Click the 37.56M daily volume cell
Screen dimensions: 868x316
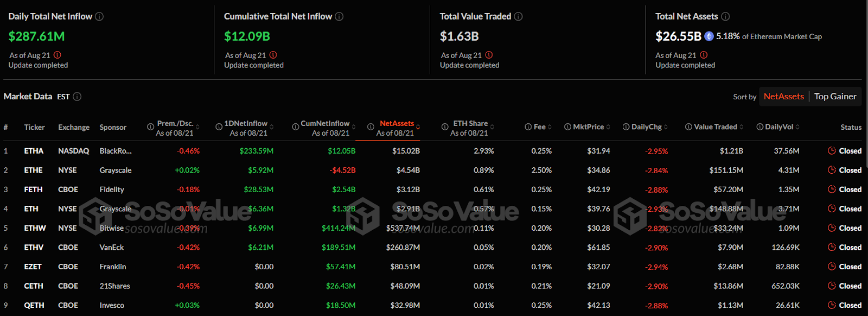pos(787,151)
